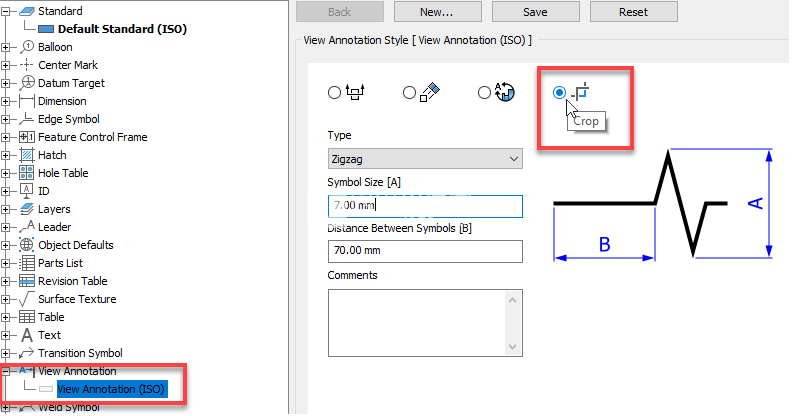The height and width of the screenshot is (416, 794).
Task: Click the Hole Table icon
Action: [x=27, y=173]
